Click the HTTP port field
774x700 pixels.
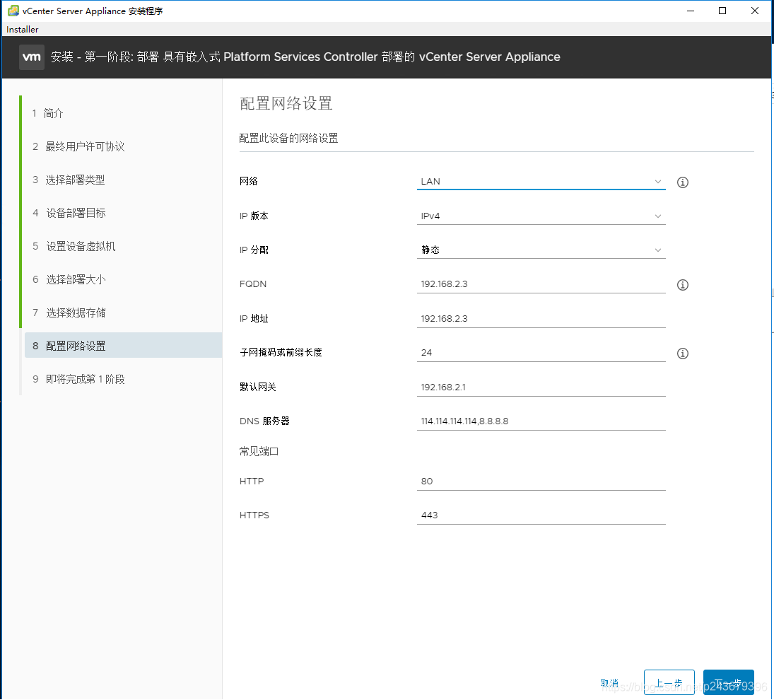[x=541, y=482]
